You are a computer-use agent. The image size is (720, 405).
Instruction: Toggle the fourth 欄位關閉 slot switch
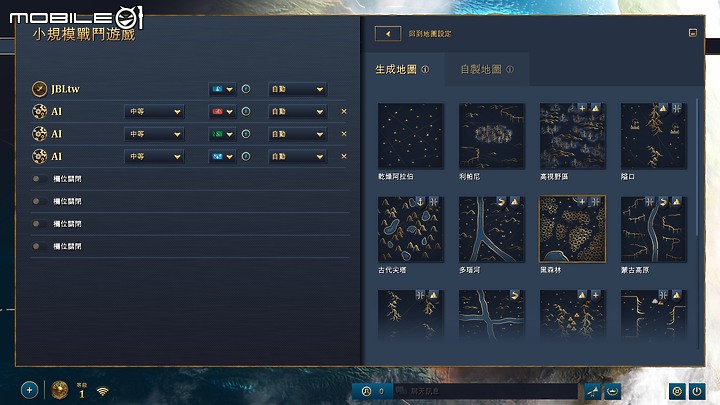pyautogui.click(x=39, y=247)
